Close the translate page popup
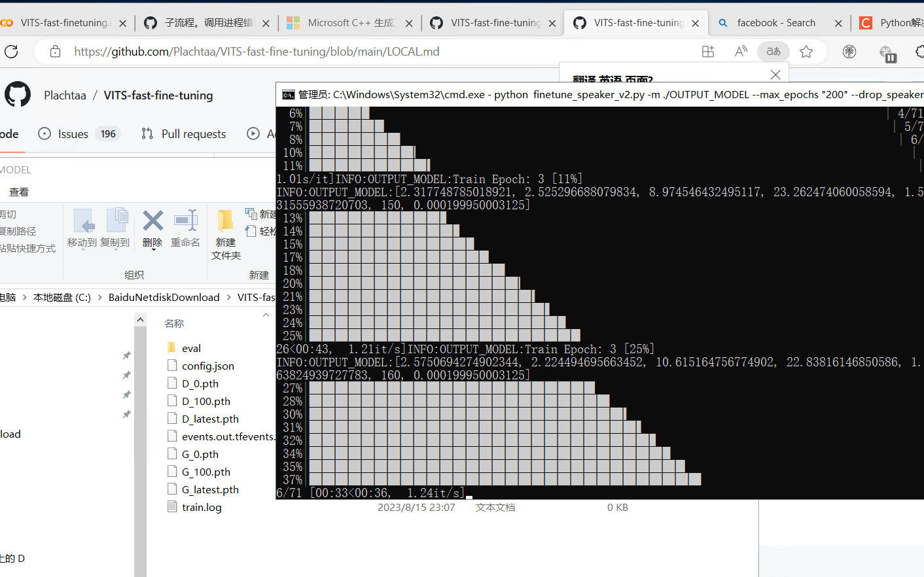This screenshot has width=924, height=577. pyautogui.click(x=775, y=75)
